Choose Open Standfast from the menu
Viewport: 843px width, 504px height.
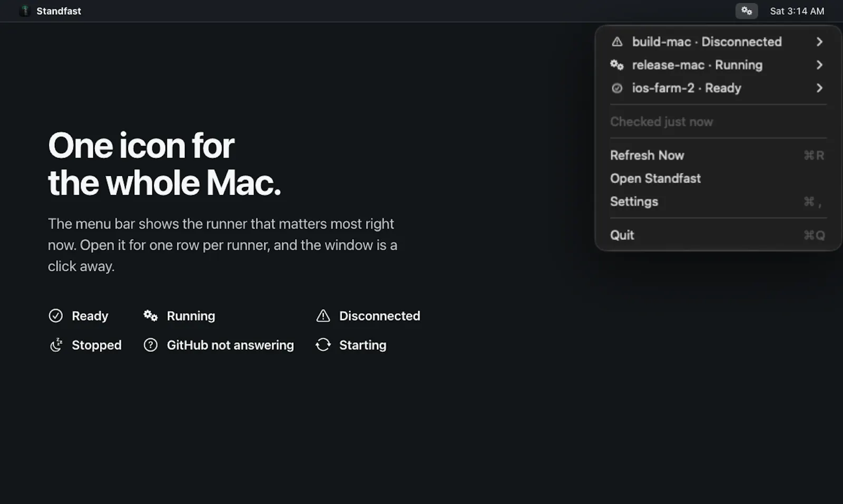point(718,179)
